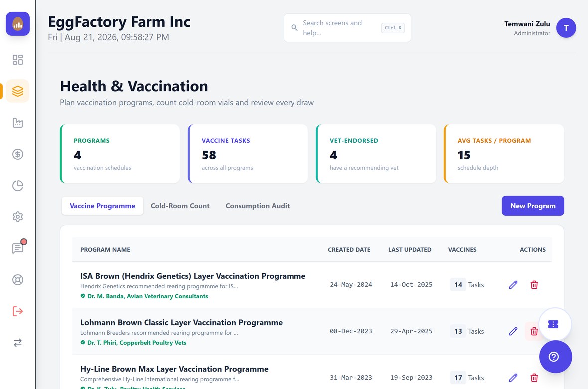This screenshot has width=588, height=389.
Task: Open the dashboard grid icon in sidebar
Action: (x=18, y=60)
